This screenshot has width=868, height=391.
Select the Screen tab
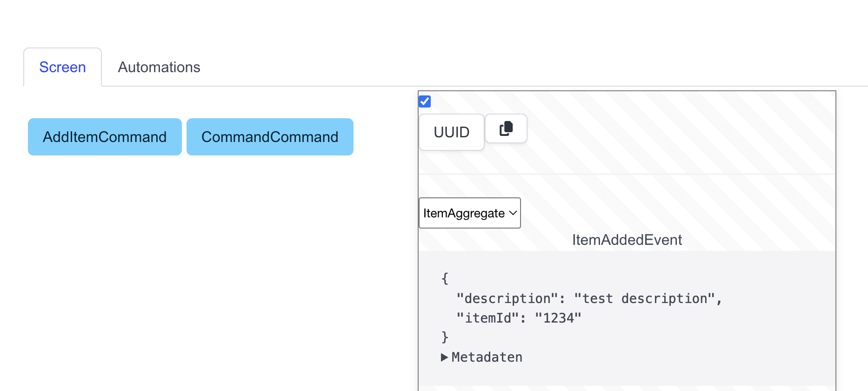click(62, 67)
